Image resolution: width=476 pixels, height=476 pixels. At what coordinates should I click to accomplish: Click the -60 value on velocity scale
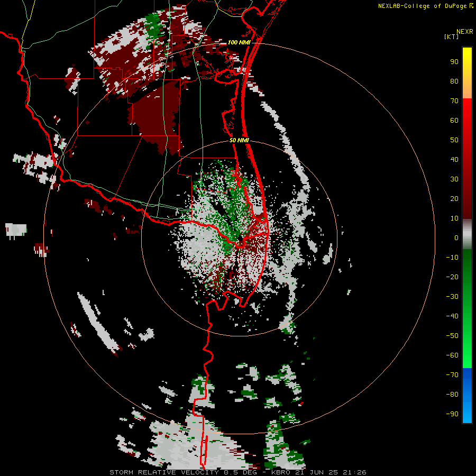point(452,355)
